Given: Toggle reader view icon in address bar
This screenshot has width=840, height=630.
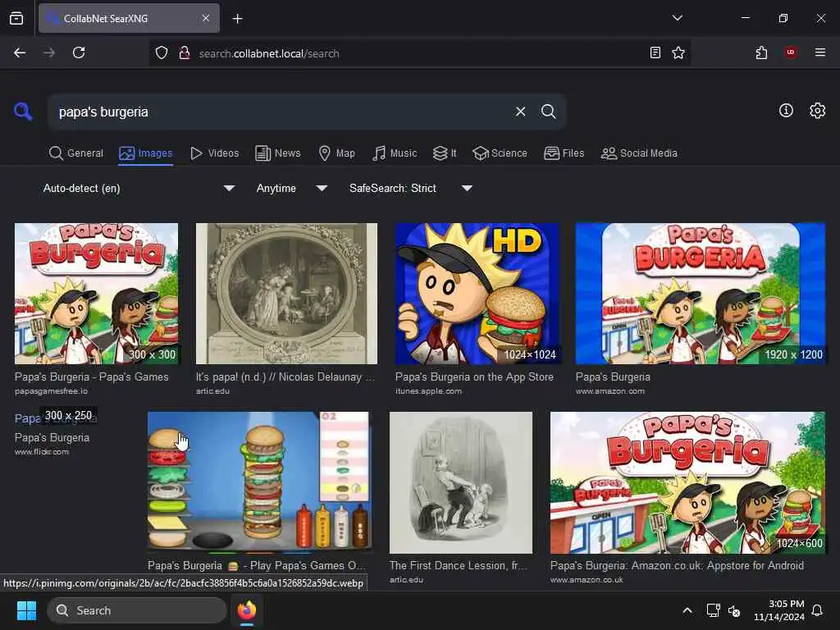Looking at the screenshot, I should point(655,52).
